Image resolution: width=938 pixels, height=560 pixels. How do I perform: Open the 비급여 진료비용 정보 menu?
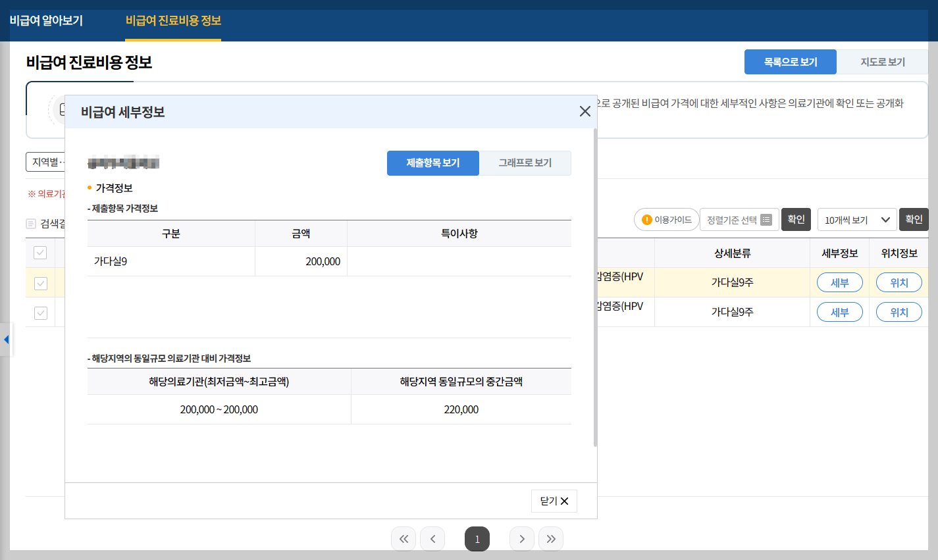pos(173,20)
